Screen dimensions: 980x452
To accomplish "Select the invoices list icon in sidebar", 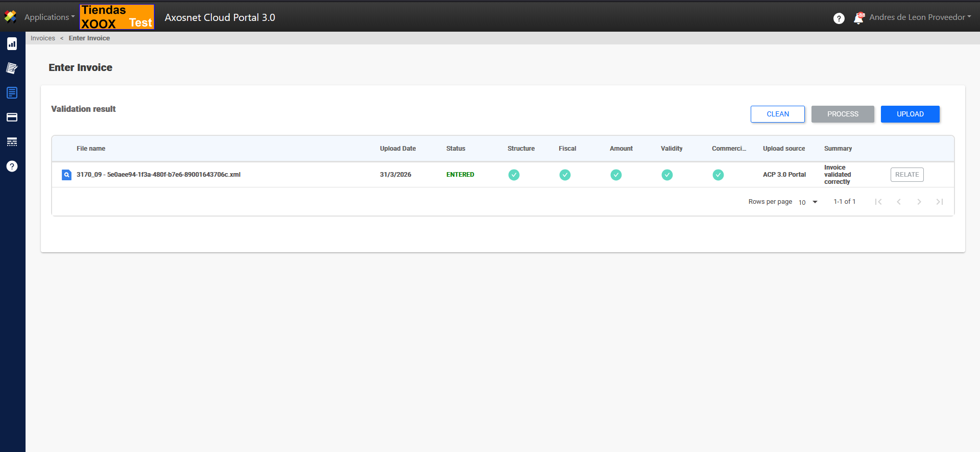I will [12, 92].
